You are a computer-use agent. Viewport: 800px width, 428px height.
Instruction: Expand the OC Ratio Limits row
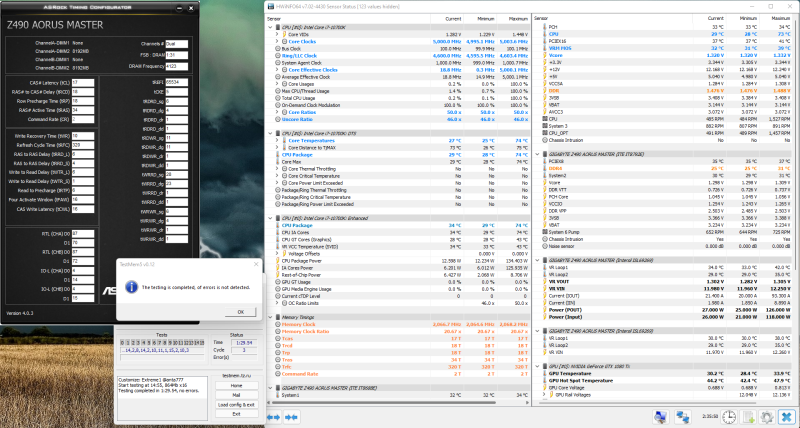coord(277,303)
